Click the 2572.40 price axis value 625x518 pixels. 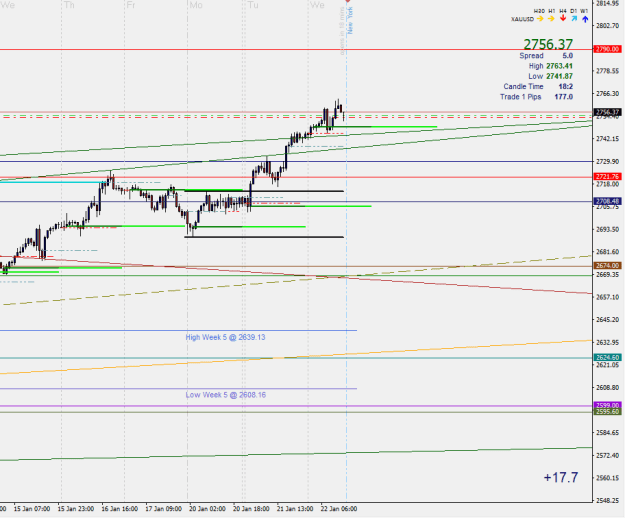[607, 455]
